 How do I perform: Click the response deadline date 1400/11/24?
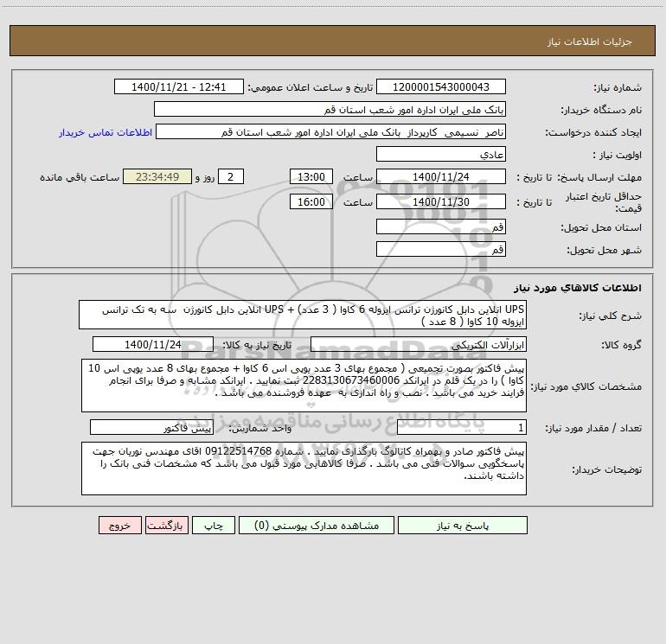441,176
